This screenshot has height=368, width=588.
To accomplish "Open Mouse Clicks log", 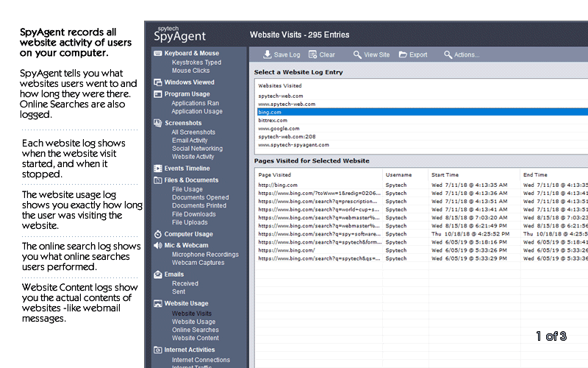I will pyautogui.click(x=191, y=71).
